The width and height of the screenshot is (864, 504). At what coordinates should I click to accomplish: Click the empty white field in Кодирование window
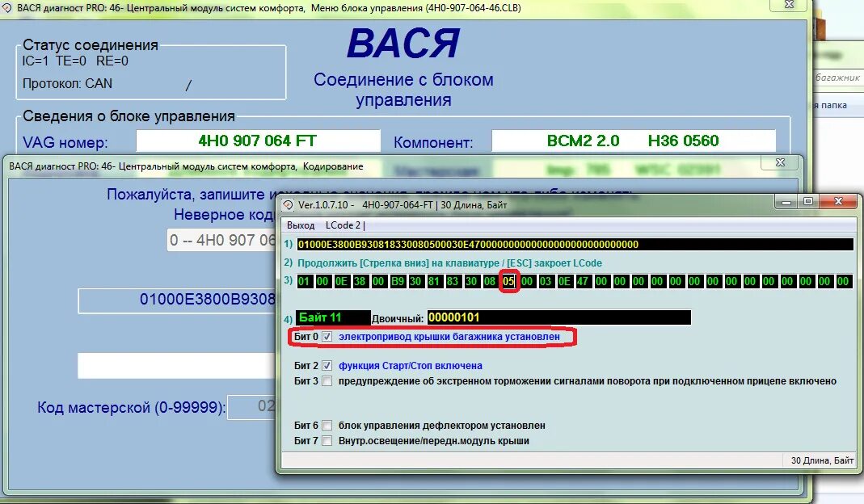[177, 366]
